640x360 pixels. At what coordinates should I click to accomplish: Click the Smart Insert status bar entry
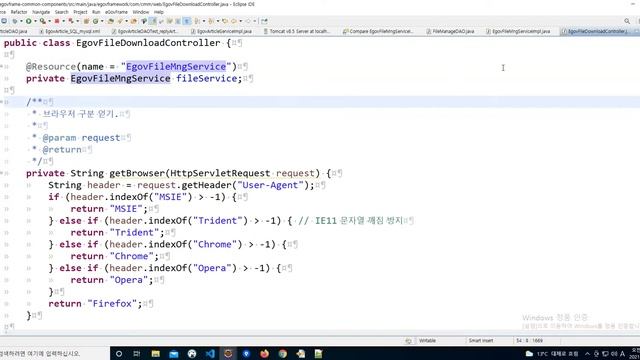[x=481, y=340]
